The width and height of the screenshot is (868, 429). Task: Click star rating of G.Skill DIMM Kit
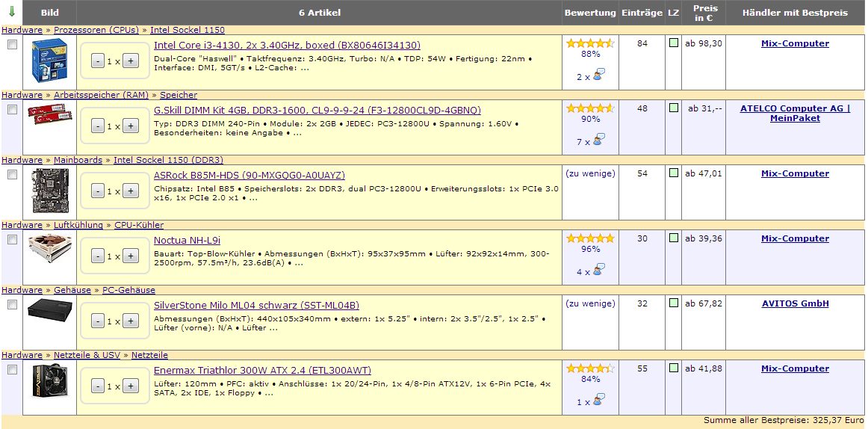590,108
